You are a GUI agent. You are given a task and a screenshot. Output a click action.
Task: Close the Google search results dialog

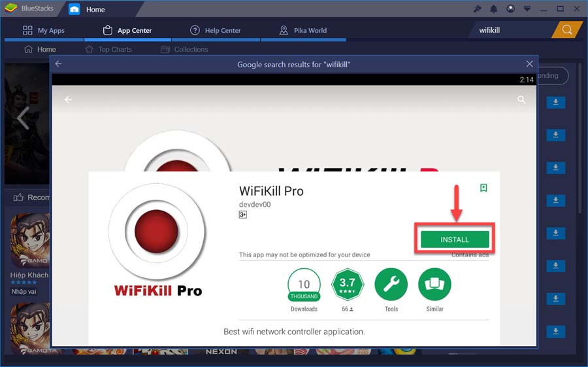point(529,64)
